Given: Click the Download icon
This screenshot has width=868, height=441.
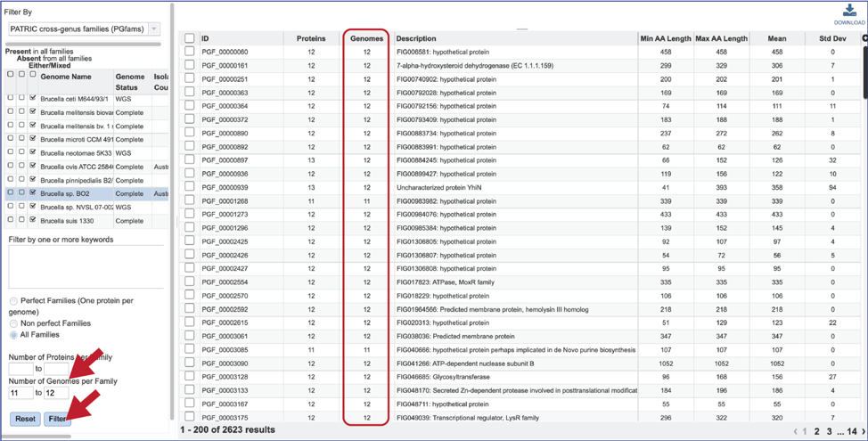Looking at the screenshot, I should [848, 13].
